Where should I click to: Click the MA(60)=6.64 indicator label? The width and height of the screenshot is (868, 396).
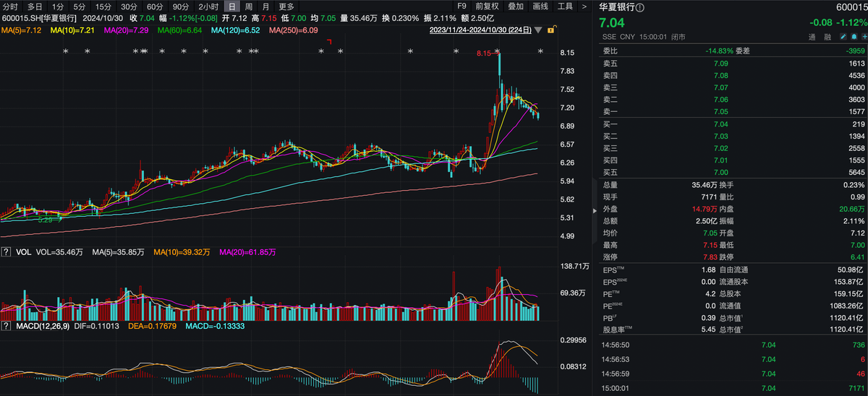coord(181,30)
